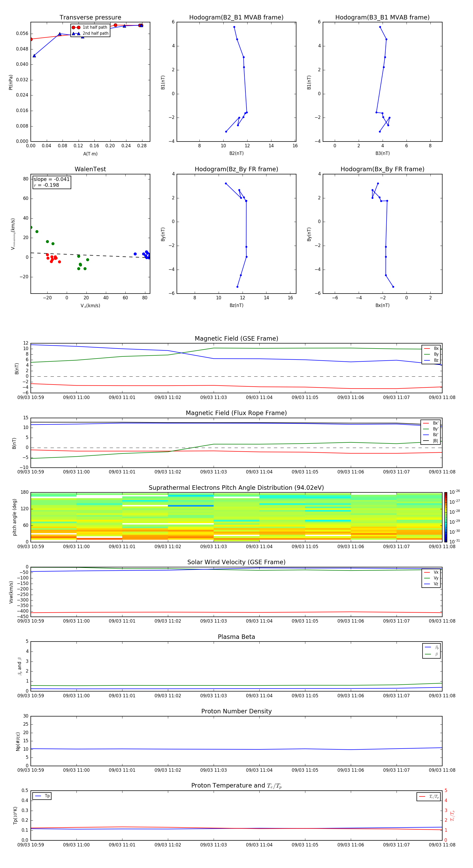Click the 'pitch angle (deg)' y-axis label

[15, 517]
